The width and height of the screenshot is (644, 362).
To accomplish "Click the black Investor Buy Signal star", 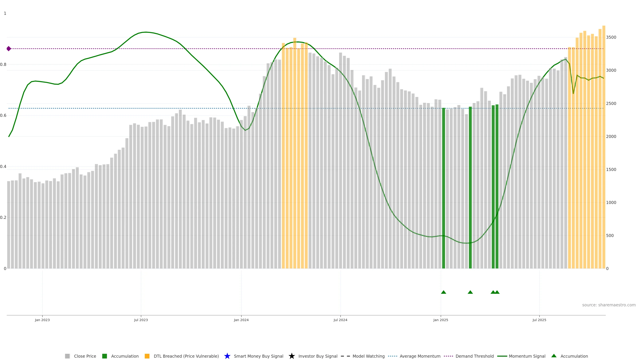I will [291, 356].
